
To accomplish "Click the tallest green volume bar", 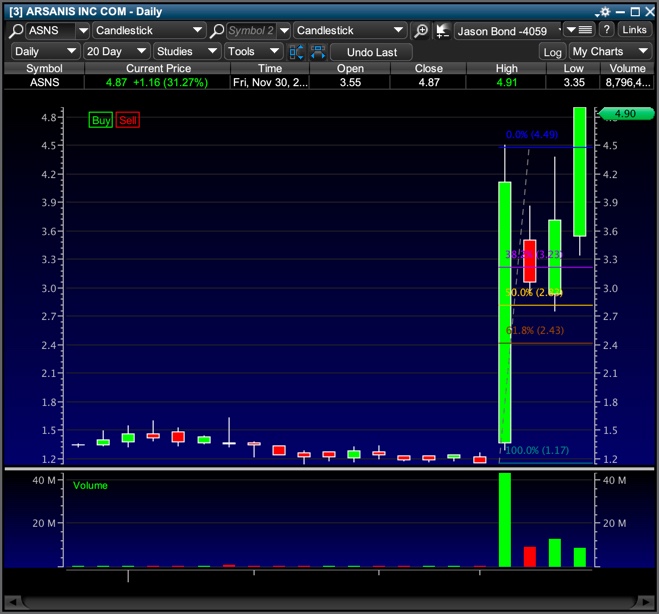I will point(505,520).
